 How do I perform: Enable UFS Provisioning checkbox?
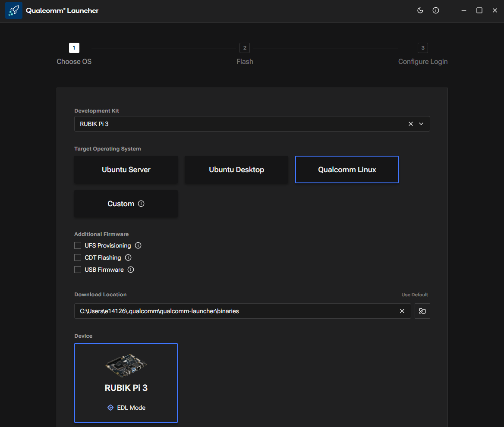click(x=78, y=245)
